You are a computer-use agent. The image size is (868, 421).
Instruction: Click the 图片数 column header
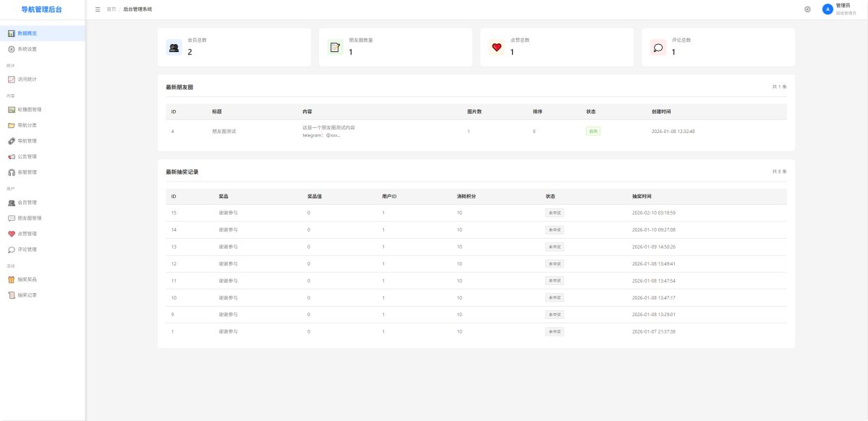pyautogui.click(x=475, y=112)
